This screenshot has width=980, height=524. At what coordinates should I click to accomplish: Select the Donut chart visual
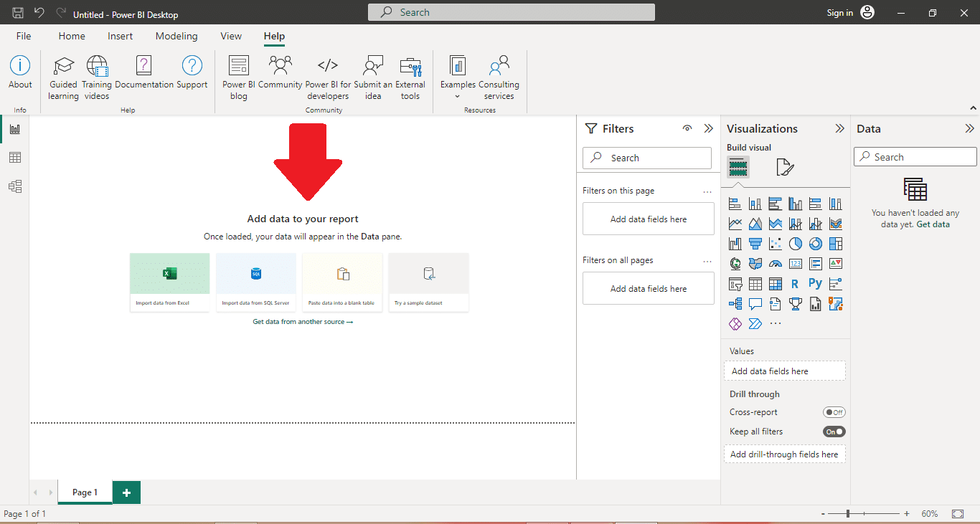click(815, 244)
